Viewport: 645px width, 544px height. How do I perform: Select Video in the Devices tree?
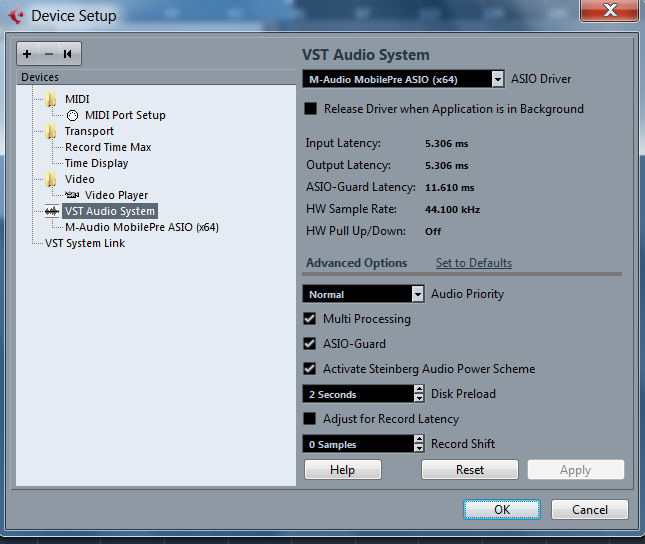coord(79,179)
